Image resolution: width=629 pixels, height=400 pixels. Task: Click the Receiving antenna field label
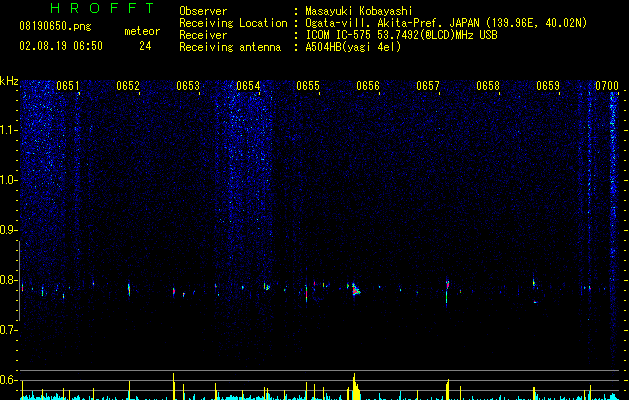pos(230,47)
